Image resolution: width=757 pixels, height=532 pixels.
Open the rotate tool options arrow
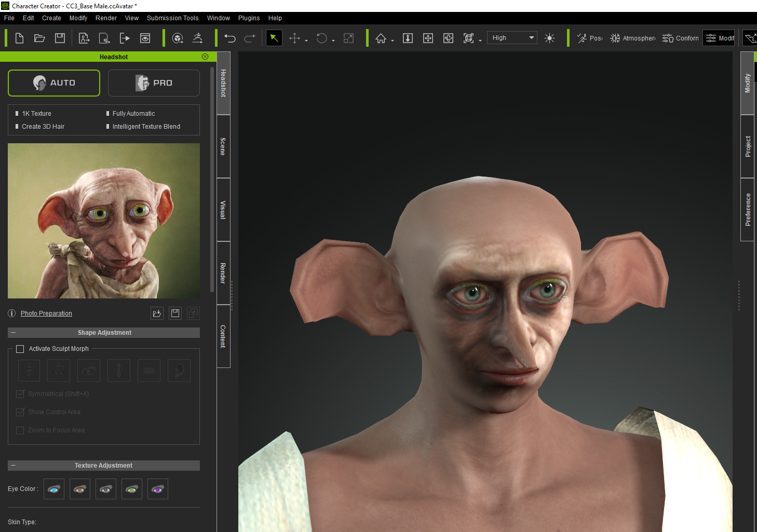click(x=333, y=40)
